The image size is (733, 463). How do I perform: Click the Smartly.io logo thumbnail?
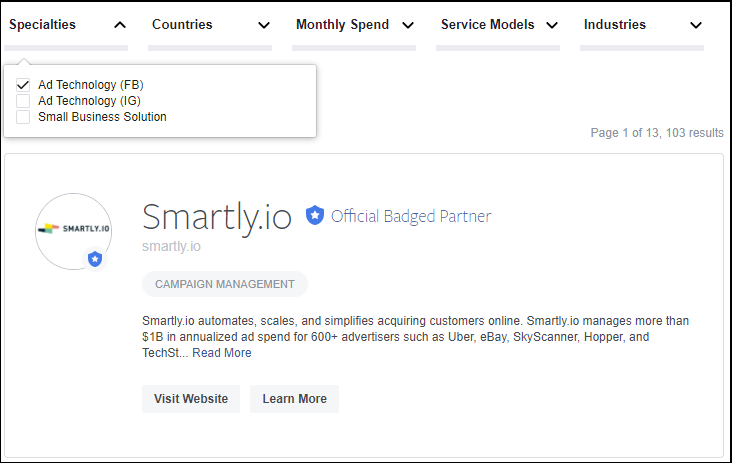tap(73, 231)
